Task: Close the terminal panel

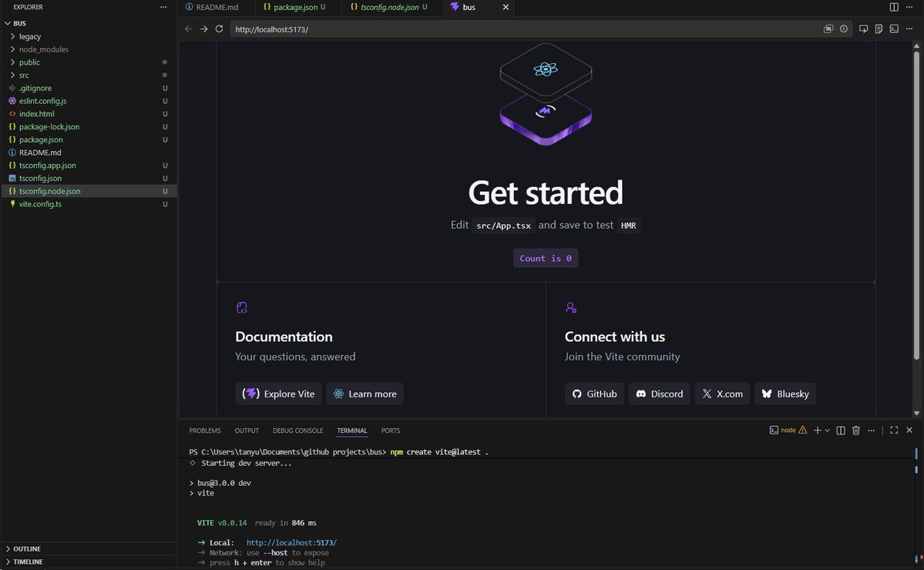Action: pyautogui.click(x=909, y=431)
